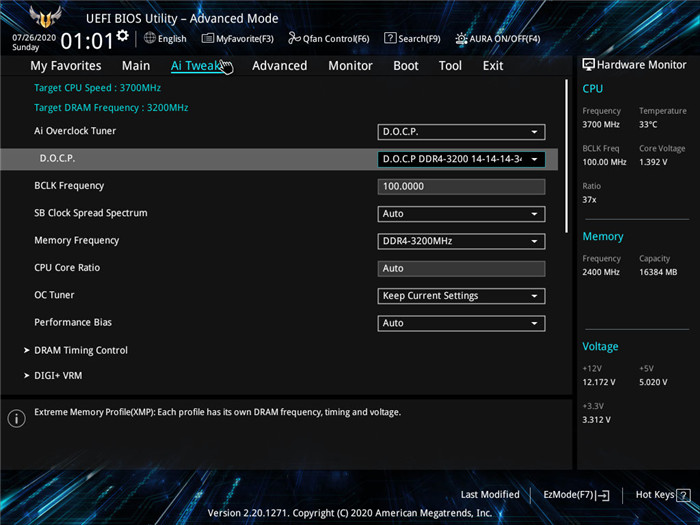The image size is (700, 525).
Task: Click the 37x ratio value
Action: 589,200
